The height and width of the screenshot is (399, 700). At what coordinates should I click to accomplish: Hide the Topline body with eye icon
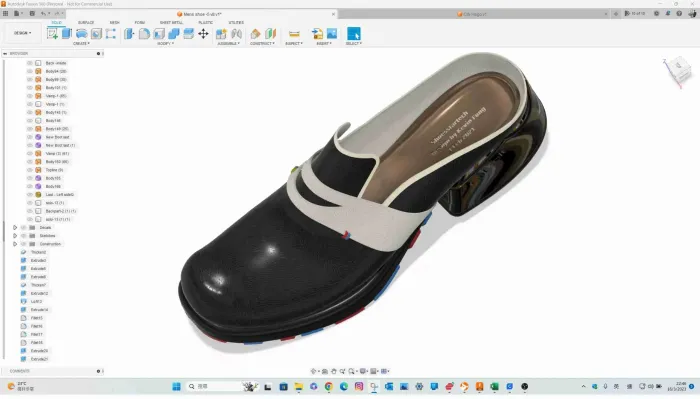pos(29,170)
